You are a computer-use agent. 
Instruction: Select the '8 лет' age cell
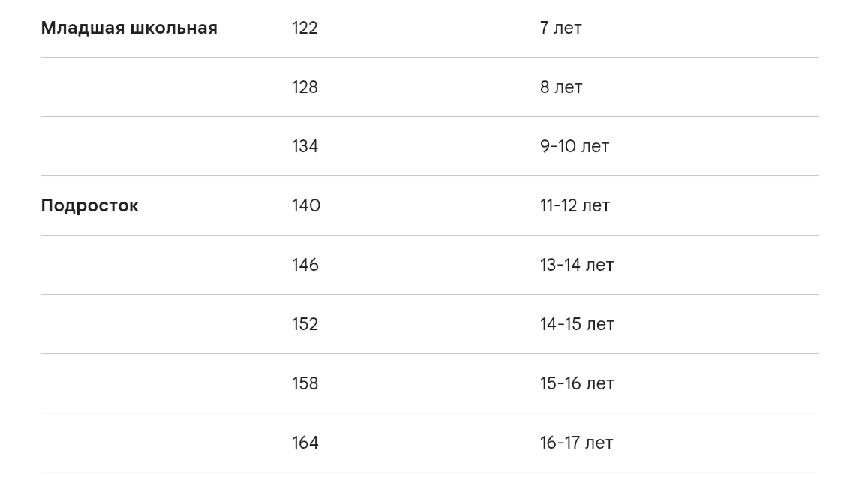[x=561, y=87]
